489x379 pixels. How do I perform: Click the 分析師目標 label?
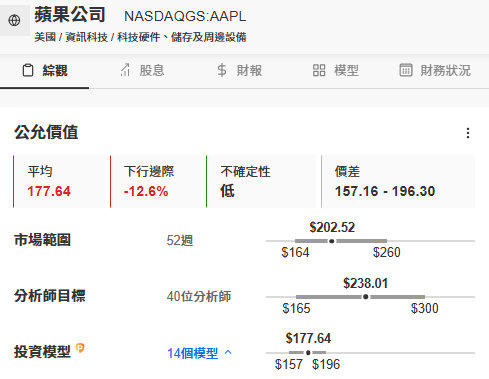point(50,296)
